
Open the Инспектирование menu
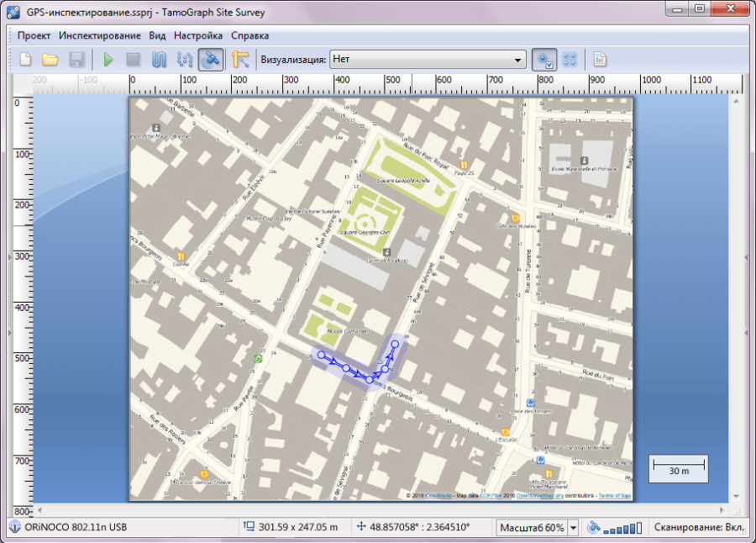coord(100,35)
